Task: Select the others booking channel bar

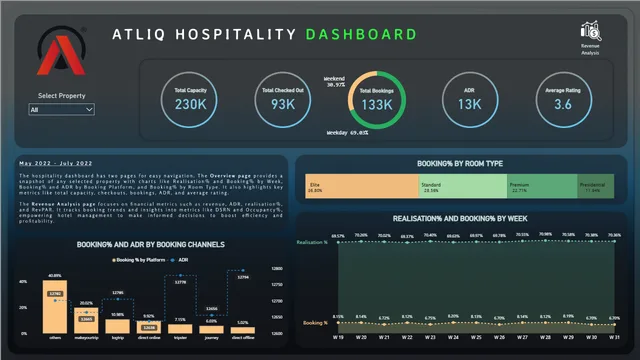Action: pos(55,307)
